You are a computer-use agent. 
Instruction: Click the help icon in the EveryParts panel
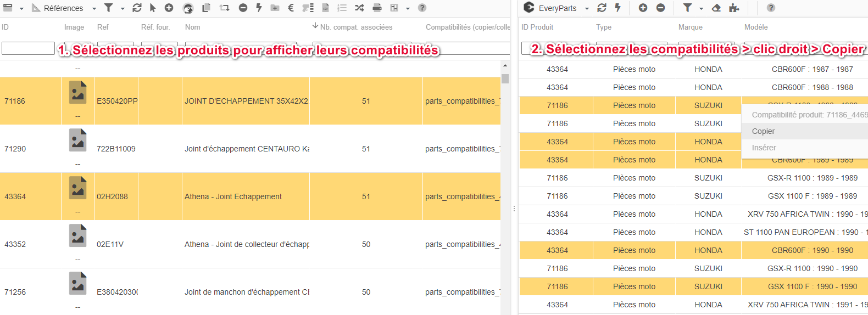[x=771, y=8]
